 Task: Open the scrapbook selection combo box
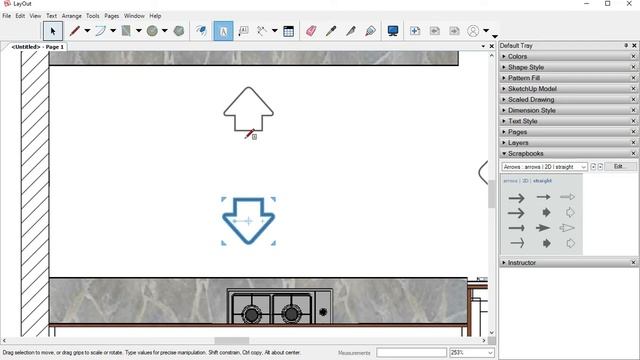click(544, 167)
